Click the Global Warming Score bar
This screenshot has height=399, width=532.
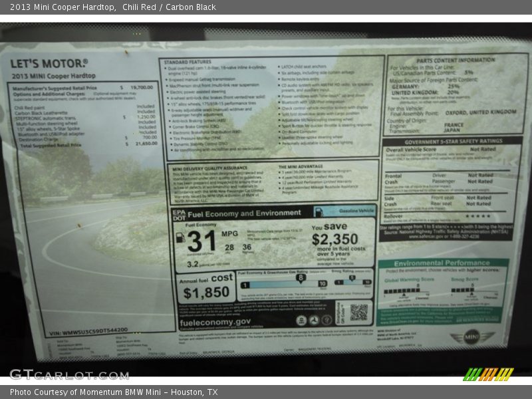click(402, 291)
